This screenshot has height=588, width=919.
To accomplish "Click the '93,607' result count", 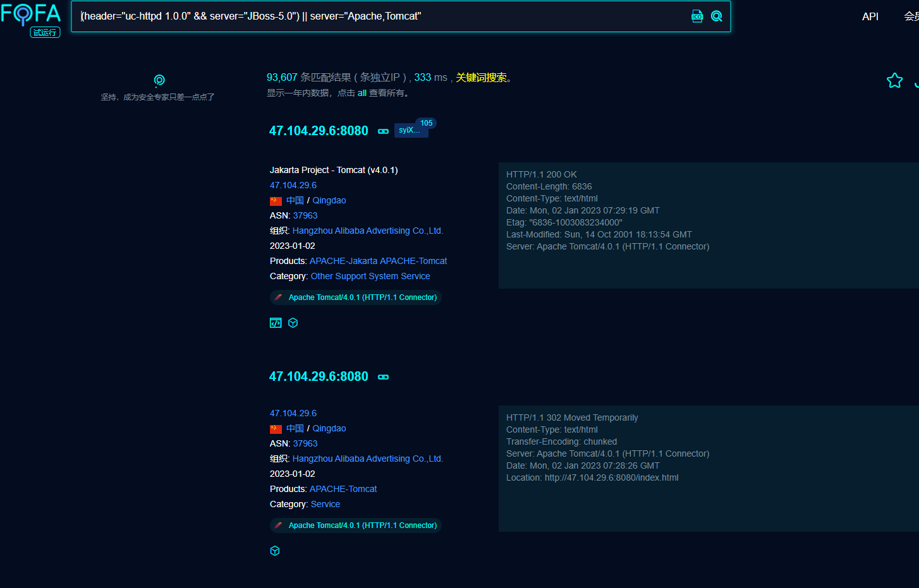I will point(282,77).
